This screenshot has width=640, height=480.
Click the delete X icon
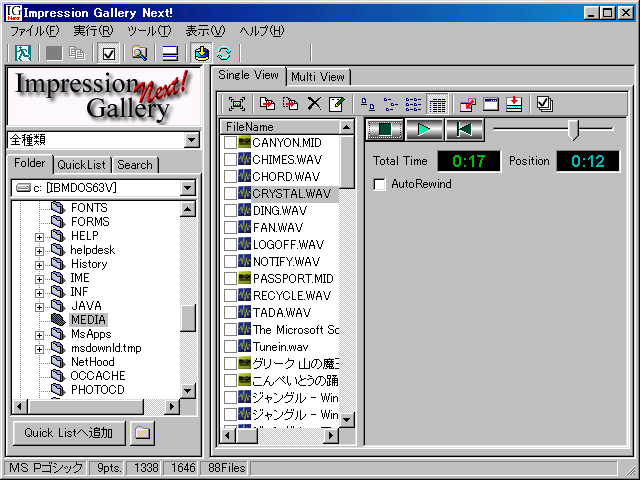pos(314,104)
